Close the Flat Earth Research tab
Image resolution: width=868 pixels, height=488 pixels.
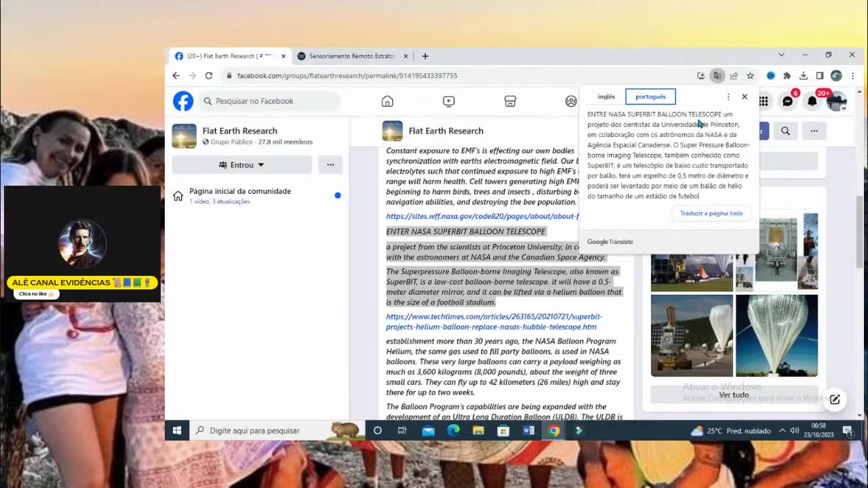pos(283,56)
